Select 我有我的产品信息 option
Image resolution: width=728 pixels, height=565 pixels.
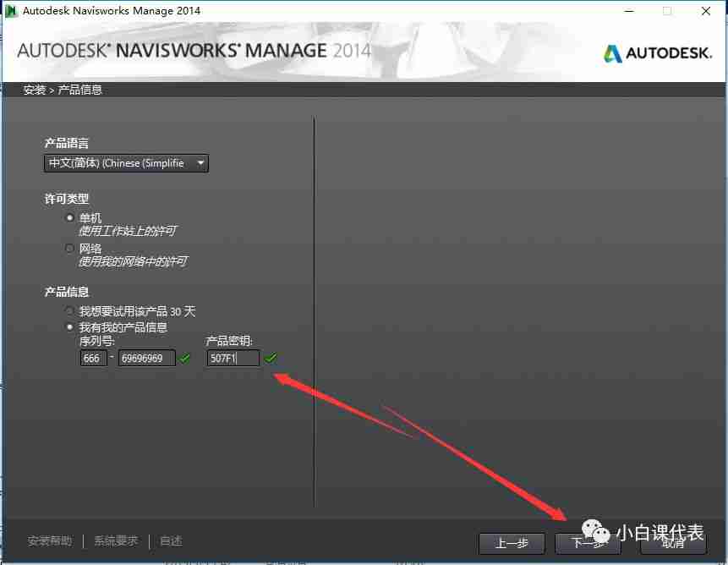tap(68, 327)
